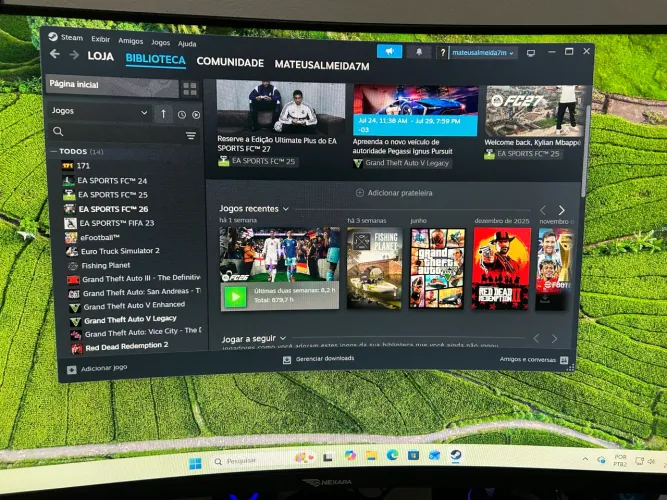Expand the Jogos recentes shelf dropdown

click(286, 209)
